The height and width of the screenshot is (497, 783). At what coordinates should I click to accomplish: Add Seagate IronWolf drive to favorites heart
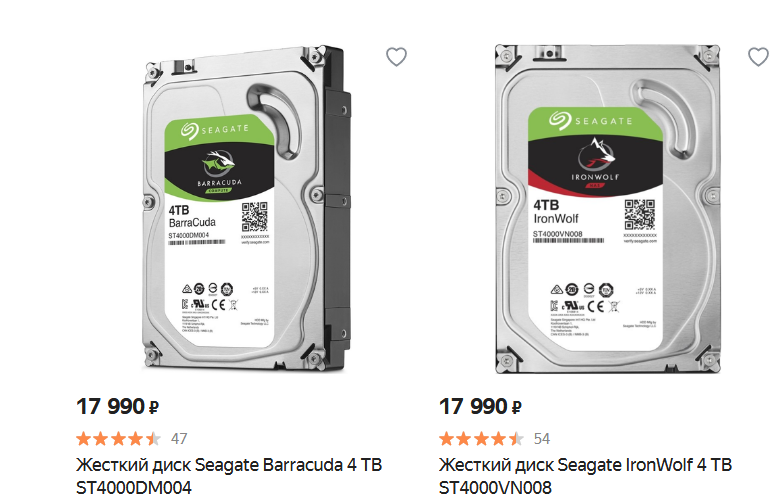(x=758, y=57)
